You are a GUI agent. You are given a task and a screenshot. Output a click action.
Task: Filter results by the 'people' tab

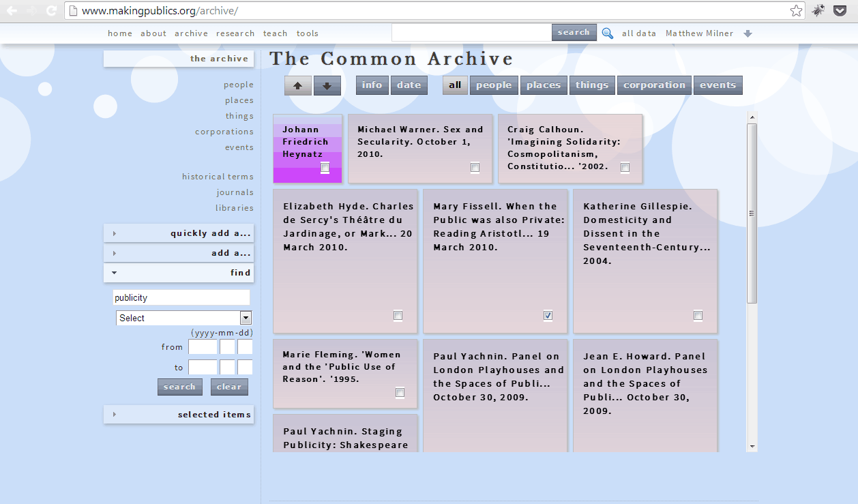click(494, 85)
